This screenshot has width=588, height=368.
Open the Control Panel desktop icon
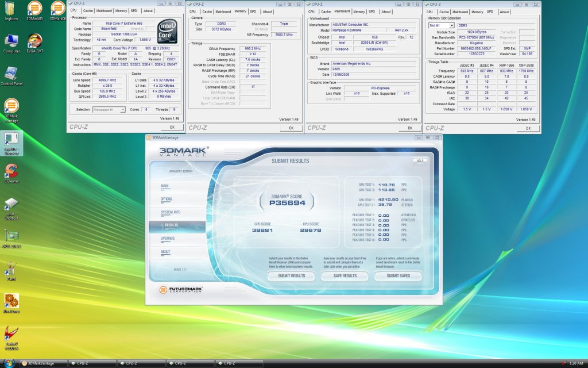(11, 76)
